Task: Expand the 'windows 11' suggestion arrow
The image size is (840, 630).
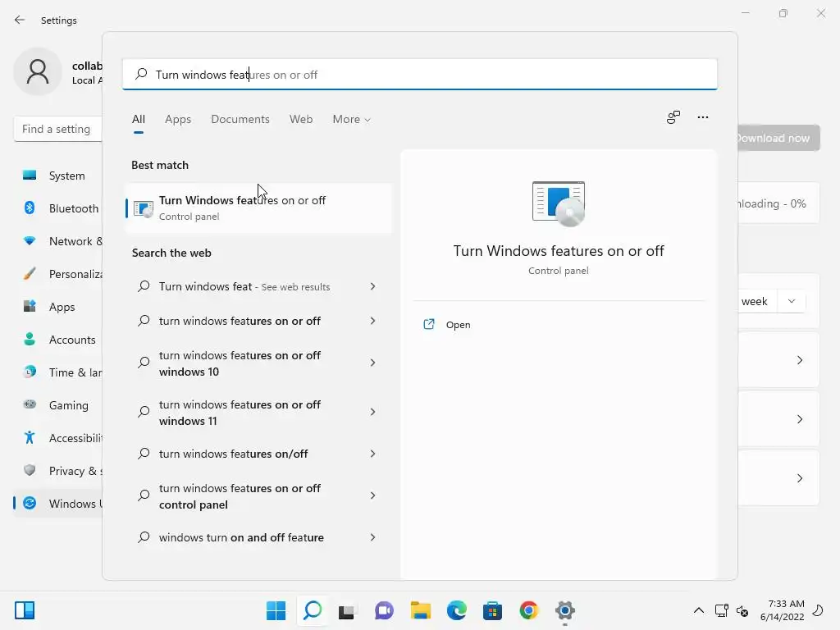Action: point(373,412)
